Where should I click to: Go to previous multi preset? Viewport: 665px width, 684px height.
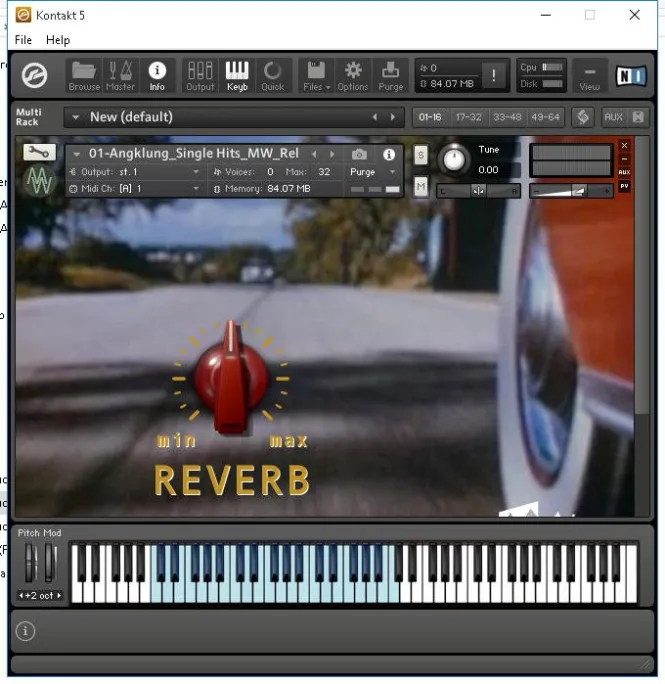(x=374, y=117)
